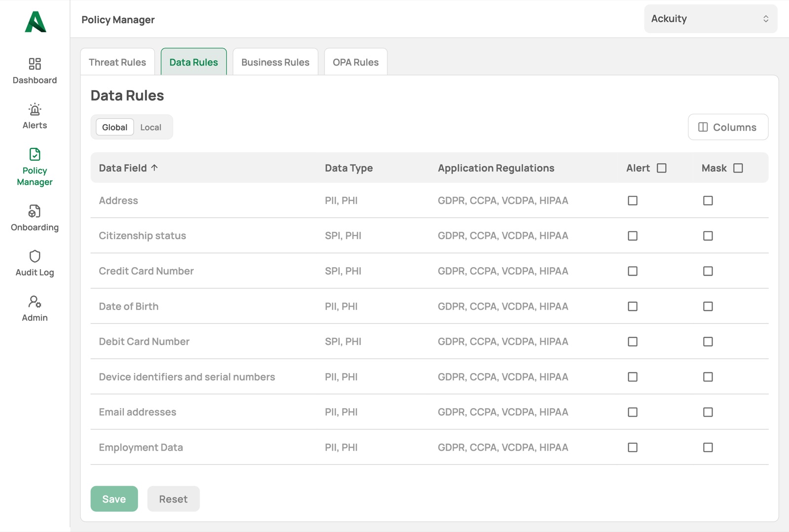This screenshot has height=532, width=789.
Task: Tick Alert for Date of Birth
Action: click(633, 306)
